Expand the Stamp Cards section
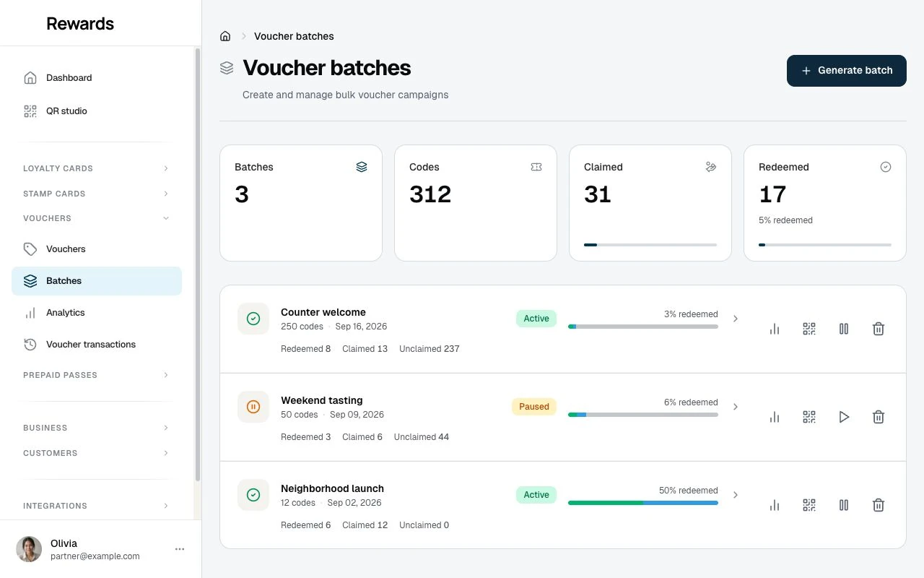This screenshot has height=578, width=924. click(97, 194)
